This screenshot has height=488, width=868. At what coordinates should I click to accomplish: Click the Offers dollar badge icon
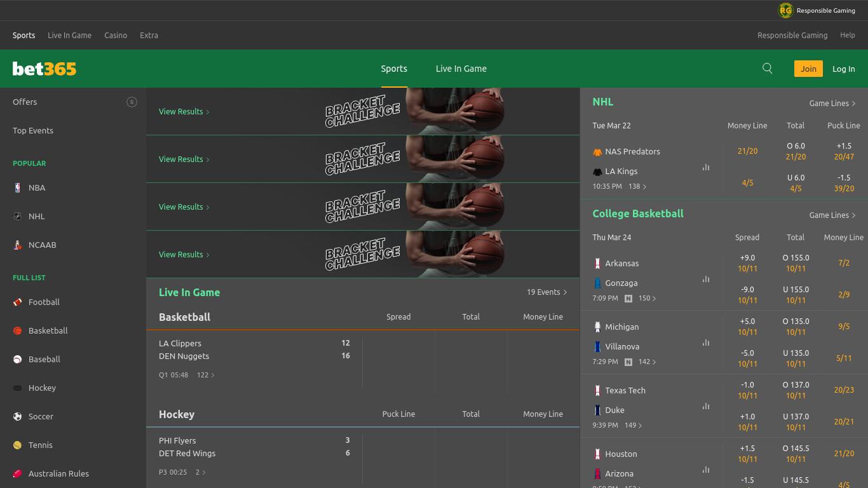[132, 102]
